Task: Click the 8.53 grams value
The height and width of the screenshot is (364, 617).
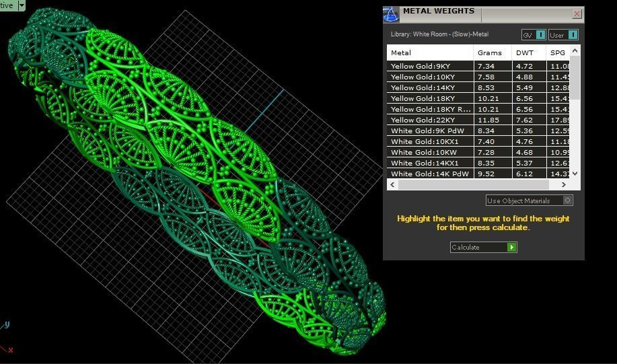Action: tap(486, 87)
